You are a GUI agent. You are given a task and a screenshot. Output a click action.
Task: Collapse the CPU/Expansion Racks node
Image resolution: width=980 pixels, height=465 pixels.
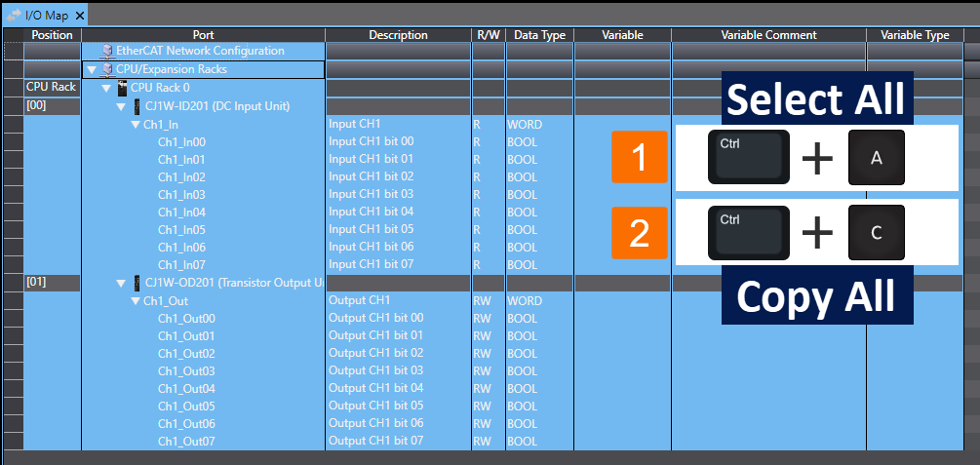tap(93, 70)
